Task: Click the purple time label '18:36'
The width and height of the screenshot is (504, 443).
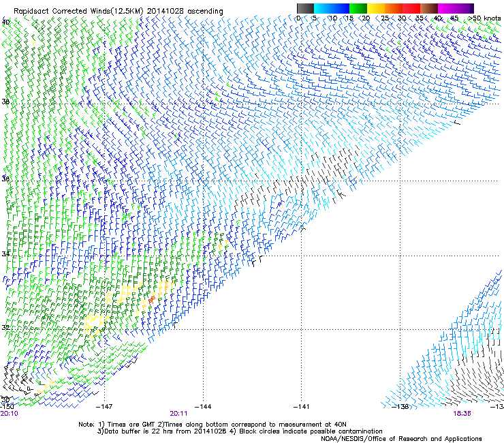Action: tap(462, 414)
